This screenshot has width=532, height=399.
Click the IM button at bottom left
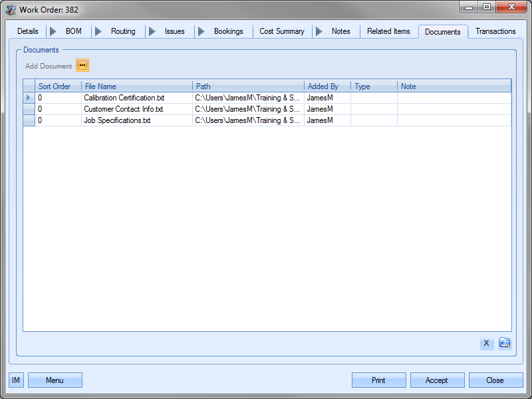(16, 380)
